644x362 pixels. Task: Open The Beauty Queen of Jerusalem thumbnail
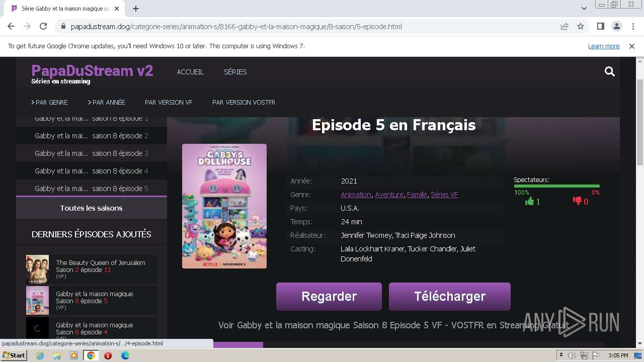coord(37,269)
